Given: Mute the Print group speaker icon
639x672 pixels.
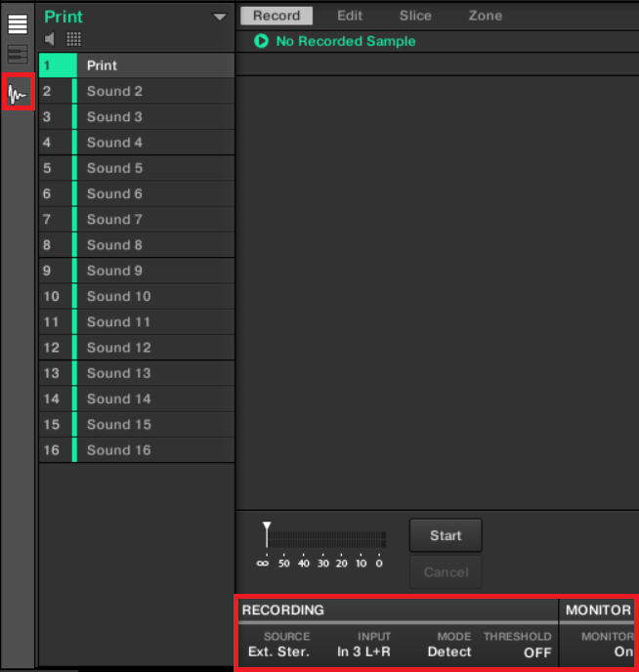Looking at the screenshot, I should [x=49, y=39].
